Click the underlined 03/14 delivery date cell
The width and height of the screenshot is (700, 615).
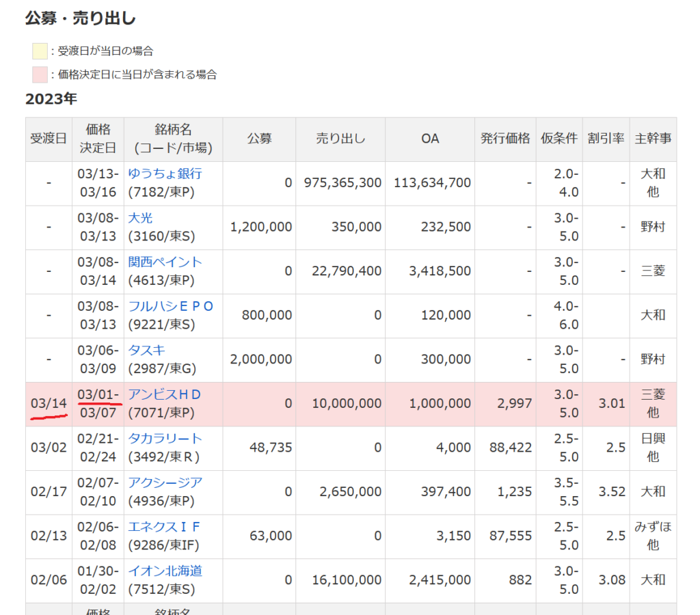pos(49,404)
